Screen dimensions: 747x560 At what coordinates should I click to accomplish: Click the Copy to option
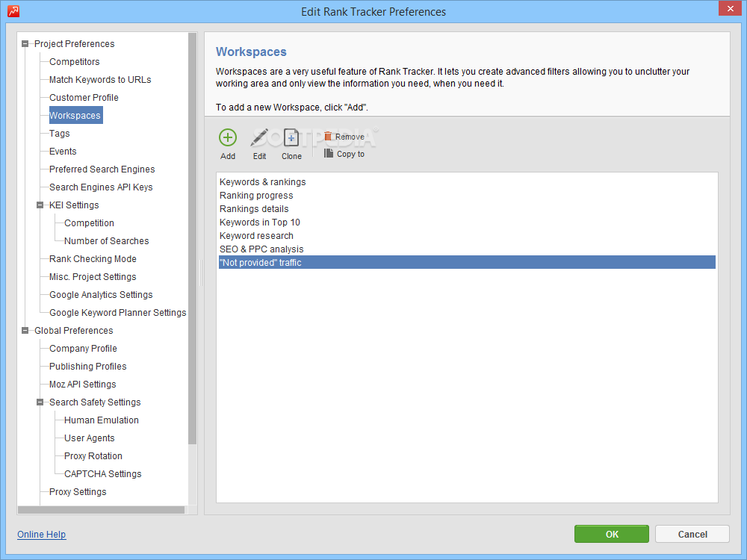click(344, 154)
